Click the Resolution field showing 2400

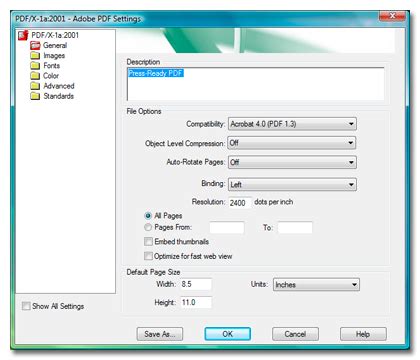(240, 203)
